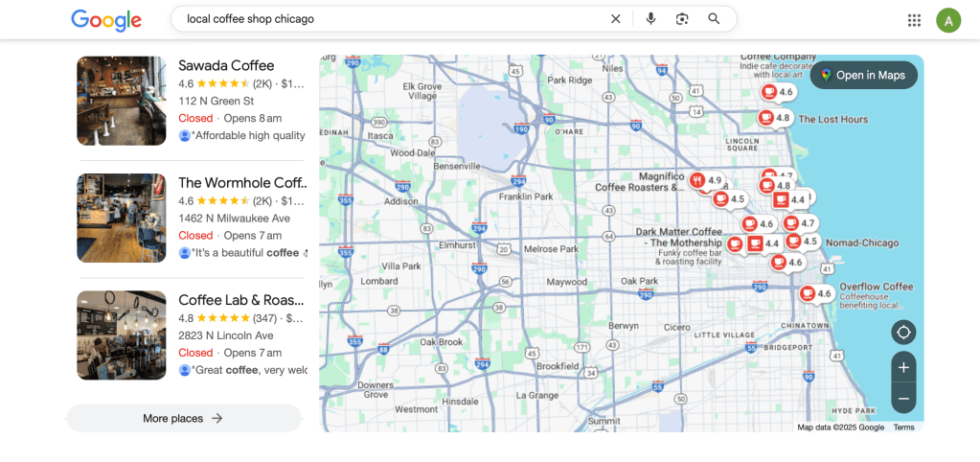Screen dimensions: 980x462
Task: Click "Opens 8 am" under Sawada Coffee
Action: pos(253,118)
